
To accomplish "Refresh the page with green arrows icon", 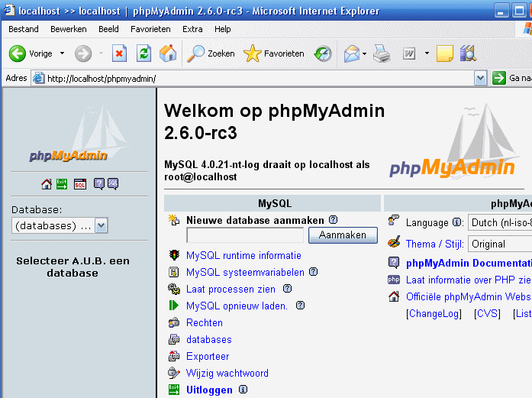I will [143, 53].
